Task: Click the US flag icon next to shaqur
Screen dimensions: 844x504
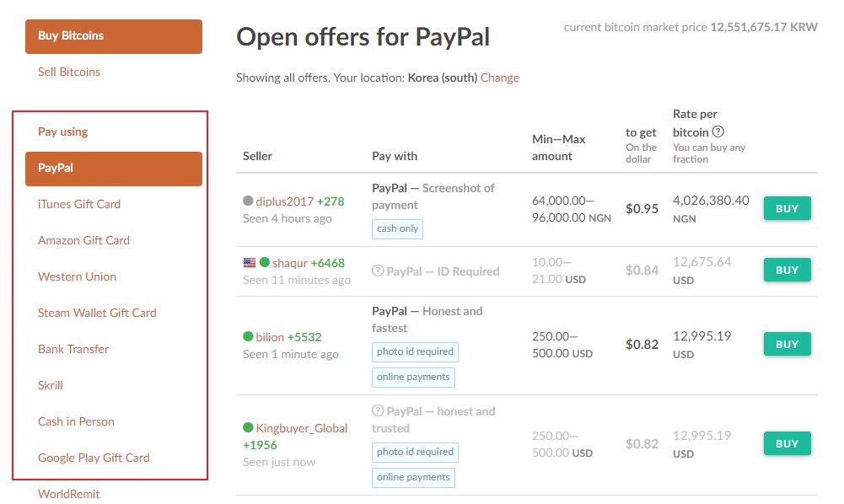Action: [x=250, y=262]
